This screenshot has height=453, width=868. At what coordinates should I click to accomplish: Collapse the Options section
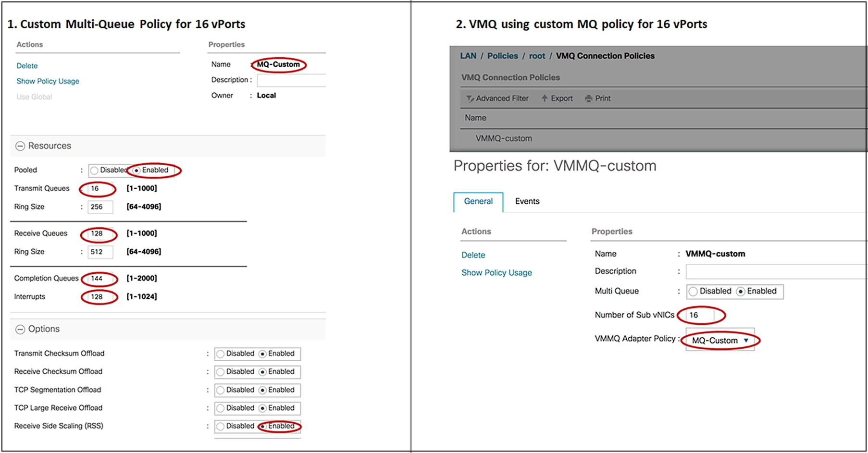tap(20, 329)
